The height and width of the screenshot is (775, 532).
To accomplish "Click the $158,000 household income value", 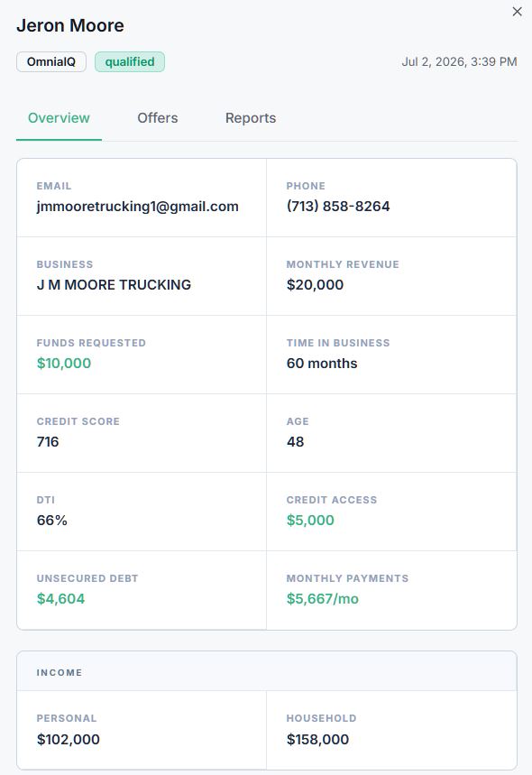I will click(x=317, y=740).
